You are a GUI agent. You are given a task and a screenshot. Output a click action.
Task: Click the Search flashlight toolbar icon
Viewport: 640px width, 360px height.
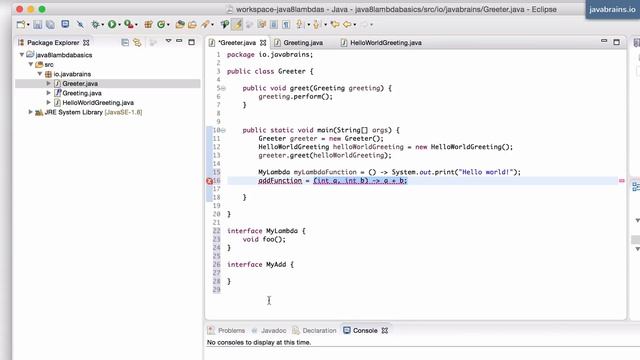[205, 24]
